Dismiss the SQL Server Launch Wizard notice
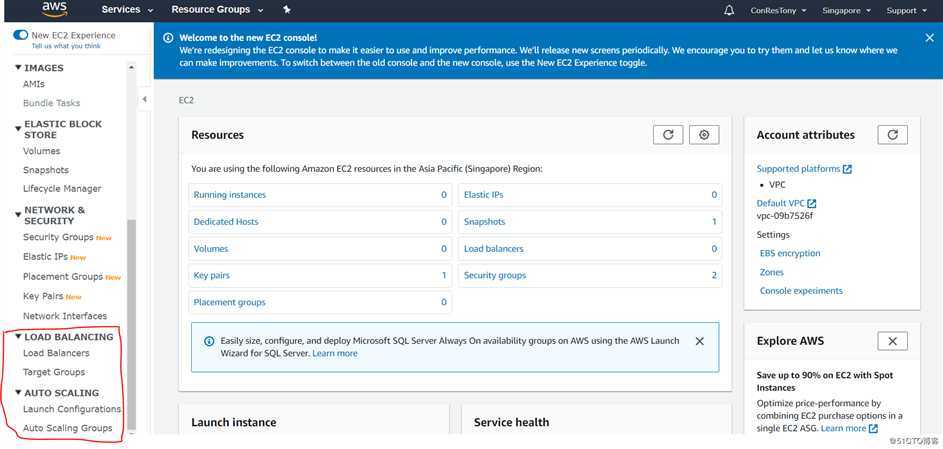The image size is (943, 449). click(x=699, y=341)
